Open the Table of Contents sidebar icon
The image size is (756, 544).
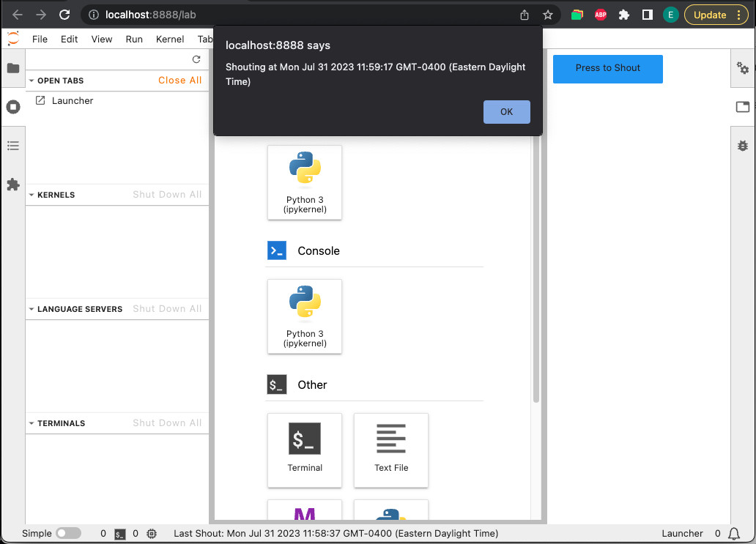[13, 146]
